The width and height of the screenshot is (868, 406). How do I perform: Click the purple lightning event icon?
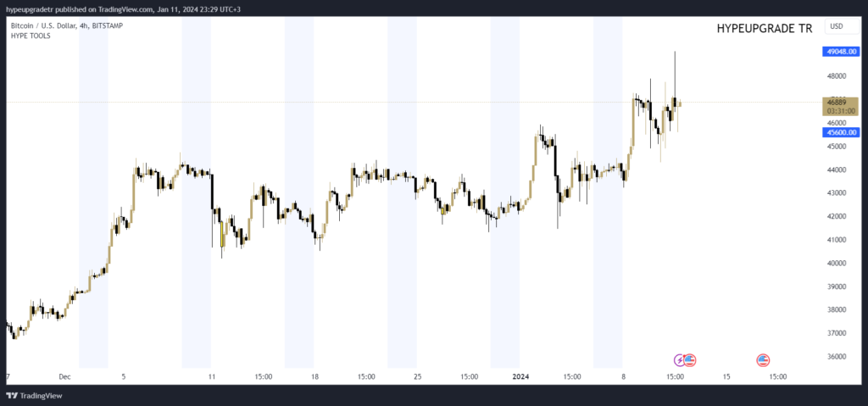point(680,360)
